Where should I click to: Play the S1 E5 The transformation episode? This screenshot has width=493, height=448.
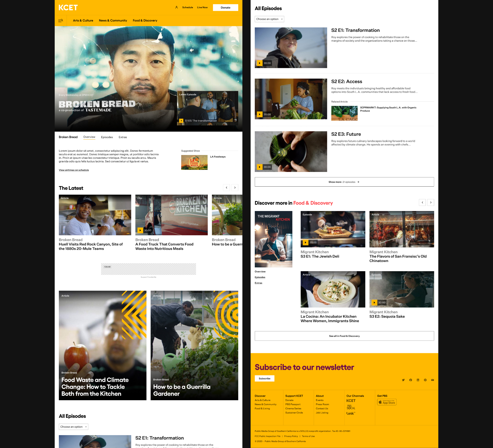pyautogui.click(x=181, y=121)
